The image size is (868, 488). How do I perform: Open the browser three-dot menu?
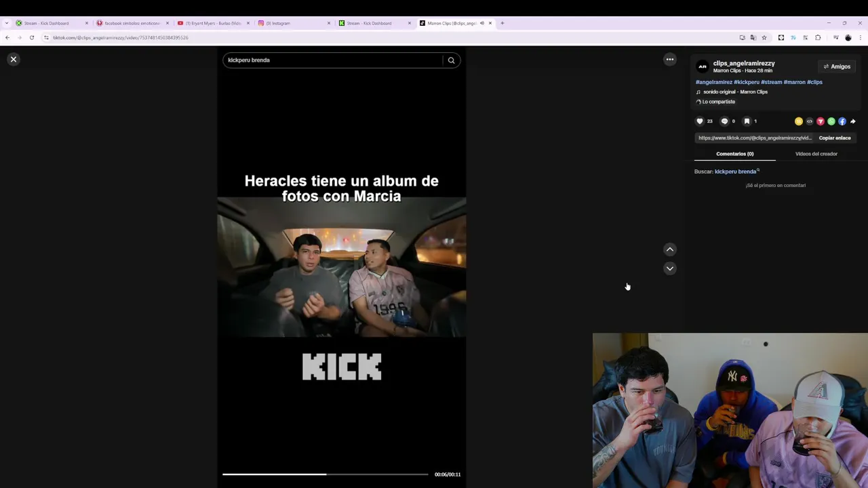pos(861,37)
